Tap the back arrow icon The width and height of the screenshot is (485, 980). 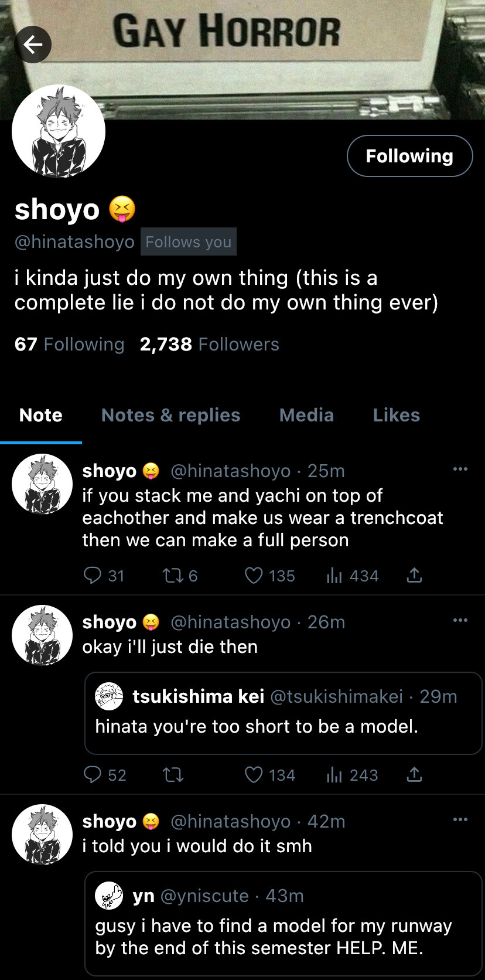(33, 45)
